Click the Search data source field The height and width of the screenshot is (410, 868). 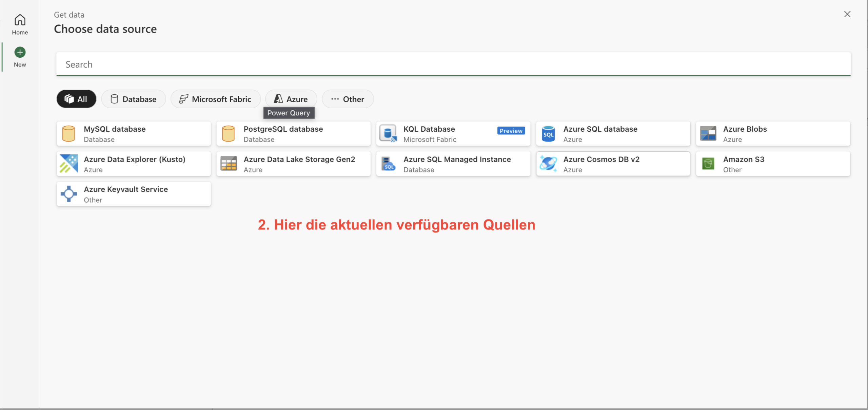453,64
